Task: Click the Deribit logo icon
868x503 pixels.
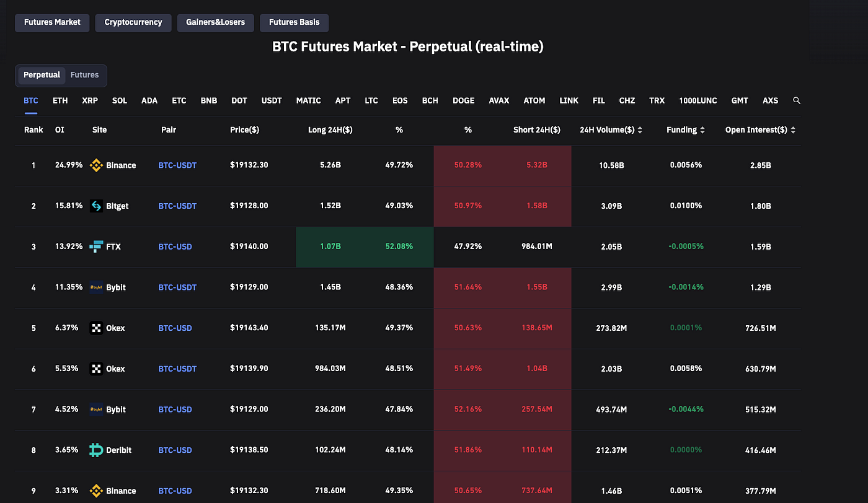Action: coord(96,450)
